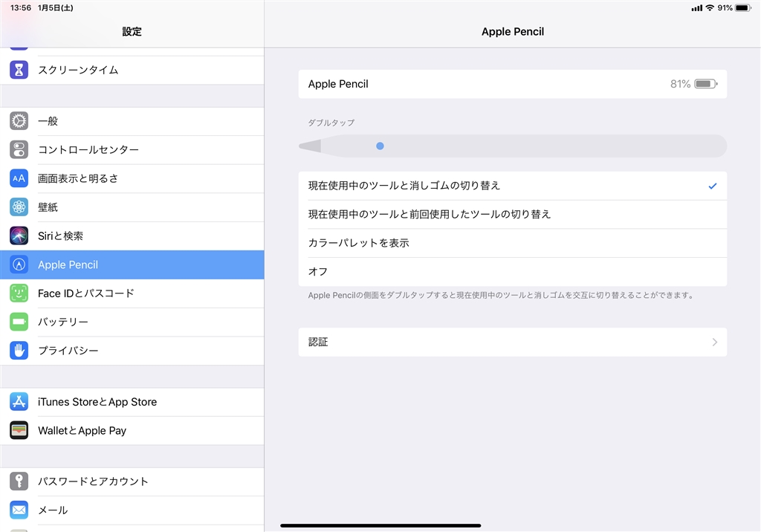Open 画面表示と明るさ settings

point(132,178)
